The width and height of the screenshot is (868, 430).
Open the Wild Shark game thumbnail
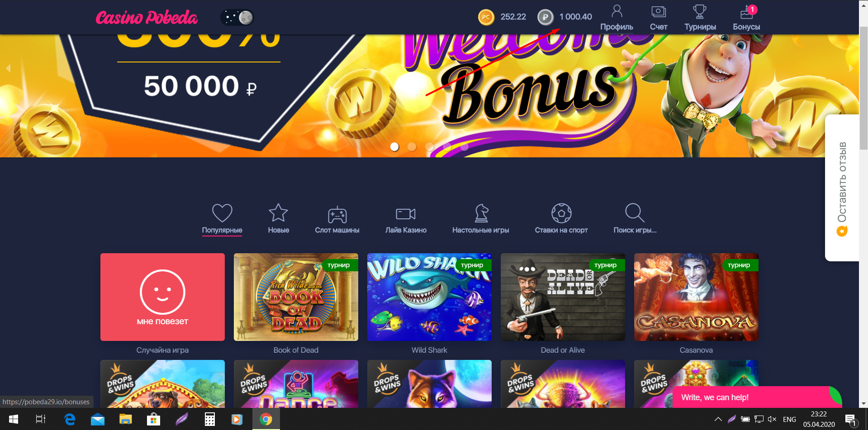(x=429, y=297)
